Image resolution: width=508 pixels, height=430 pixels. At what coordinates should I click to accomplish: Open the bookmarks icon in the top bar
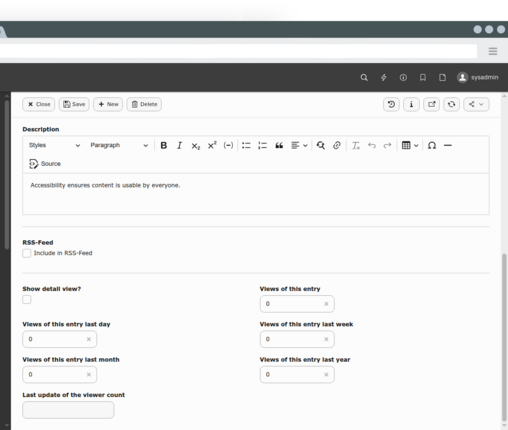click(x=423, y=77)
